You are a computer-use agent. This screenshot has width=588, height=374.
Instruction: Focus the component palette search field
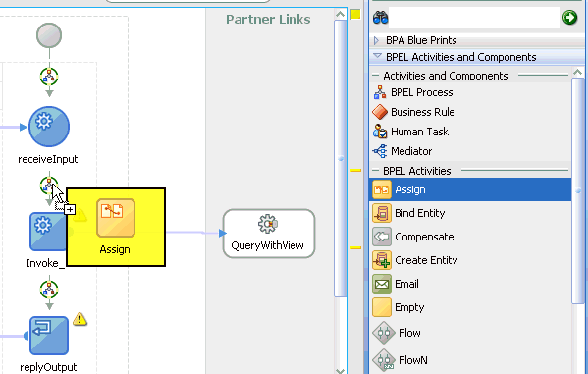pyautogui.click(x=474, y=18)
